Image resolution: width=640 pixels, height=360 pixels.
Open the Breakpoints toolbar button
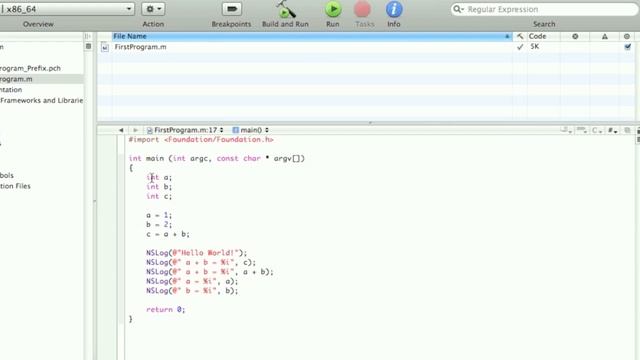click(x=231, y=9)
